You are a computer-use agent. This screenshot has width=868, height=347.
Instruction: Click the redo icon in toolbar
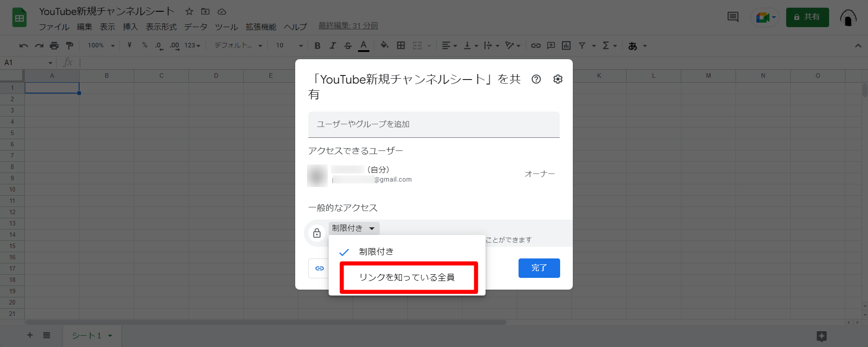point(39,46)
